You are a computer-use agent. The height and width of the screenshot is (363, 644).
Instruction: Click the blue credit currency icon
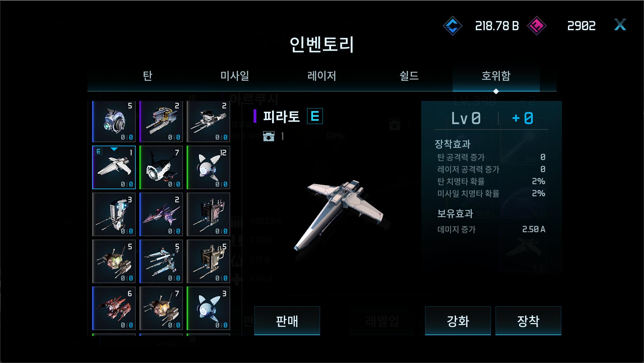(452, 26)
